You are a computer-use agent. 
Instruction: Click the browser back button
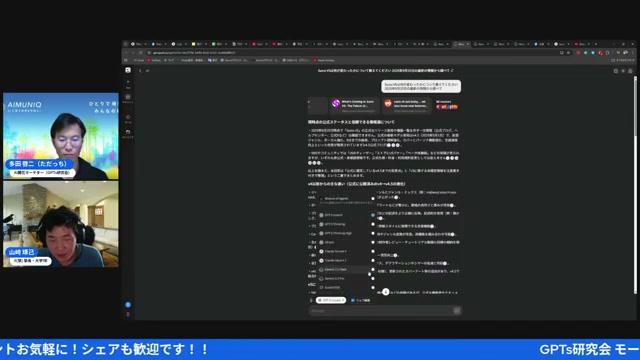pos(126,53)
